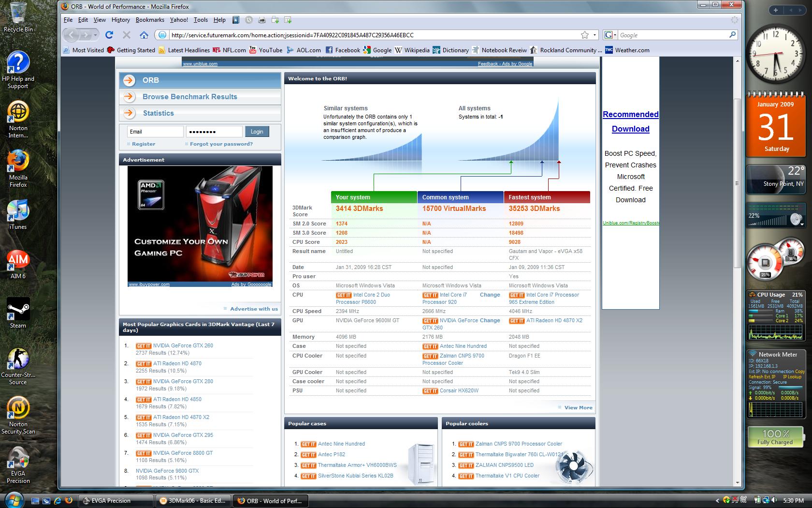Click the Register link
Image resolution: width=812 pixels, height=508 pixels.
click(144, 144)
